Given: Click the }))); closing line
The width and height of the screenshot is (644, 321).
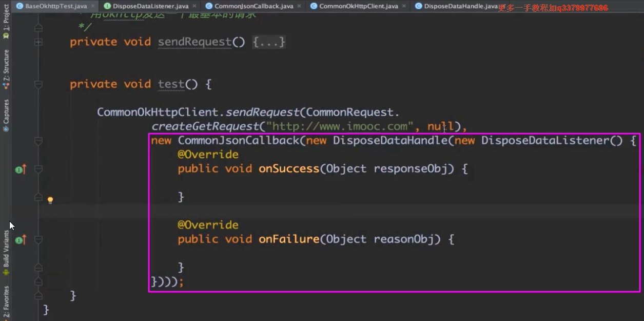Looking at the screenshot, I should [167, 281].
